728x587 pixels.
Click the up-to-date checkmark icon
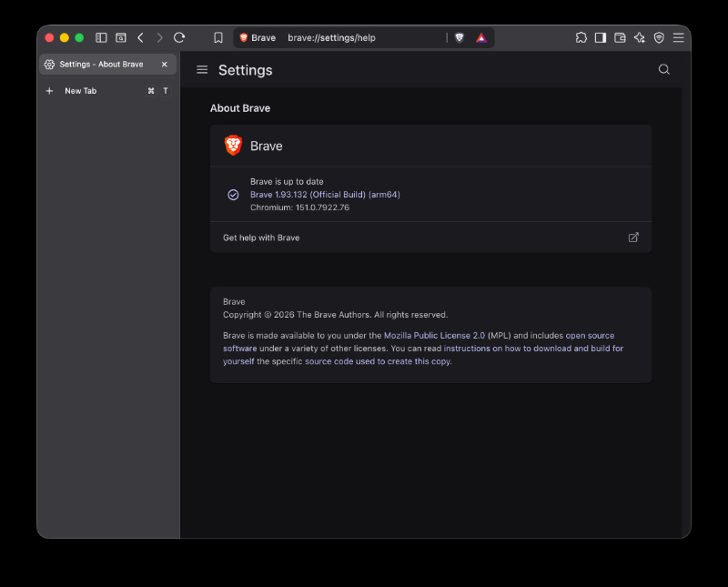(x=233, y=195)
